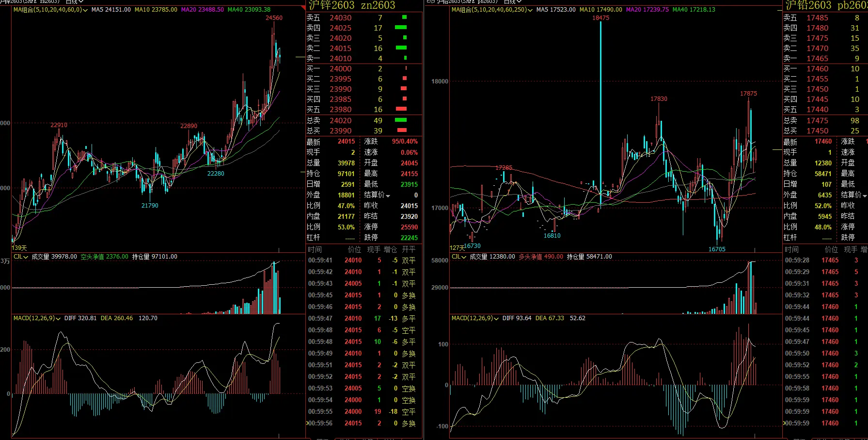868x440 pixels.
Task: Click the 24560 high price marker on zinc chart
Action: 274,18
